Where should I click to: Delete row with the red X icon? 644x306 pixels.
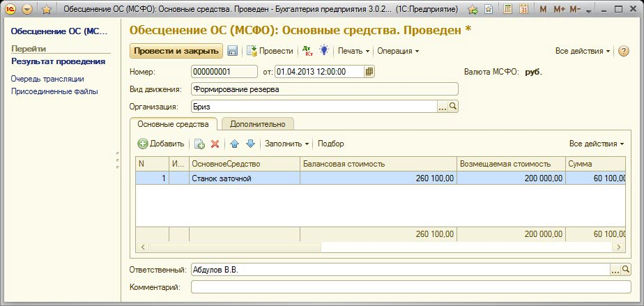coord(215,144)
